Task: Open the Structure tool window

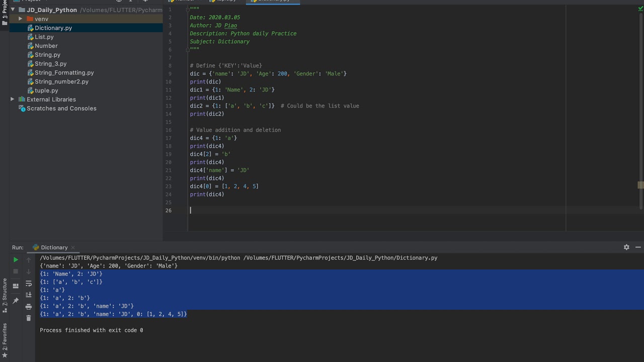Action: 5,293
